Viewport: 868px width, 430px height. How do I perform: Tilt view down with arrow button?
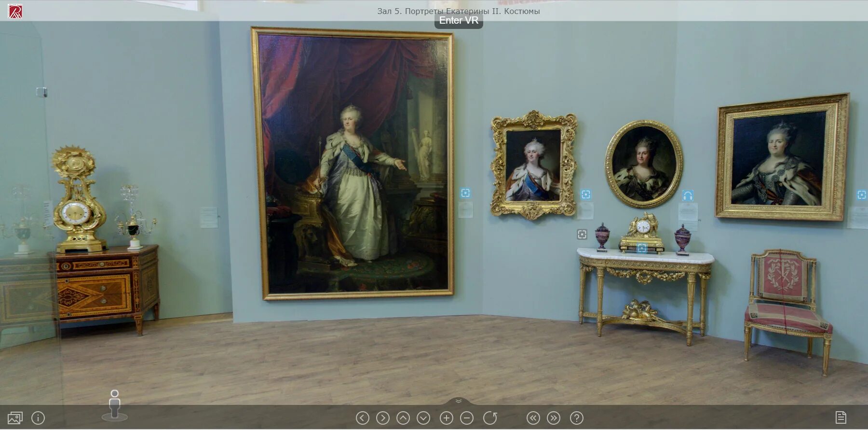pyautogui.click(x=423, y=418)
